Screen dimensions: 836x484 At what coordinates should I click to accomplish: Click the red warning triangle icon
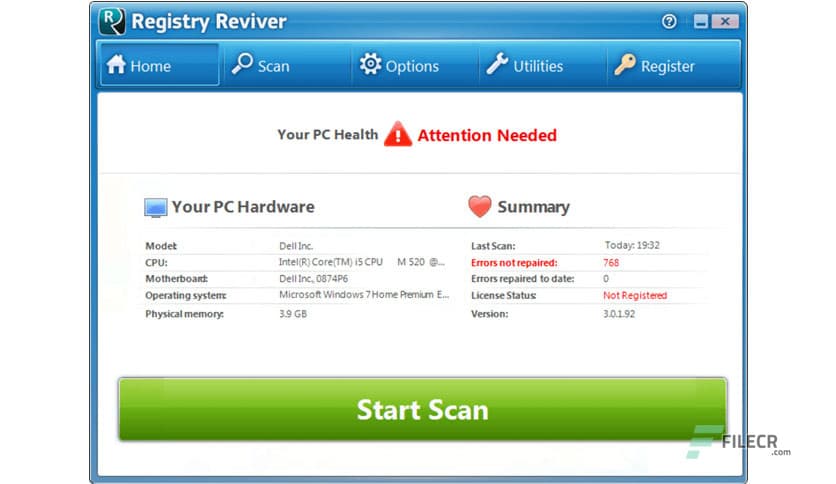(398, 134)
